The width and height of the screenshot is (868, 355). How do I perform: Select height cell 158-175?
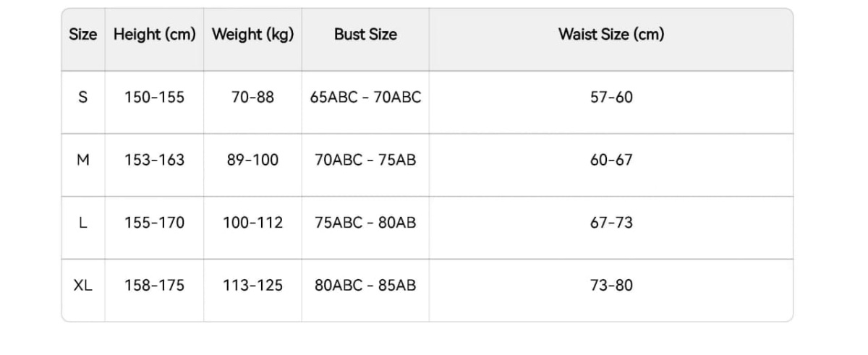tap(154, 286)
